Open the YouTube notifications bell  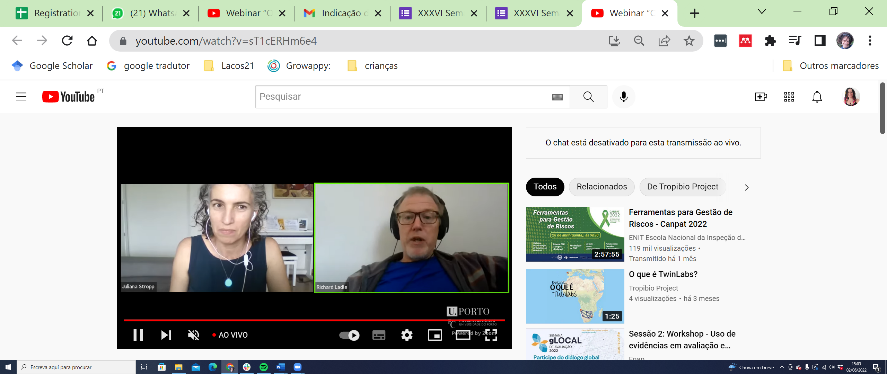pos(817,97)
